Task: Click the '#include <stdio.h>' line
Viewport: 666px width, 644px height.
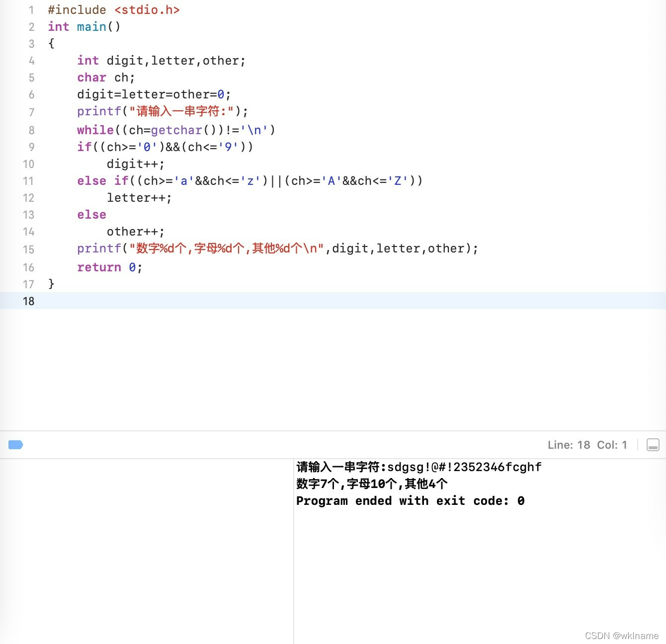Action: [x=114, y=10]
